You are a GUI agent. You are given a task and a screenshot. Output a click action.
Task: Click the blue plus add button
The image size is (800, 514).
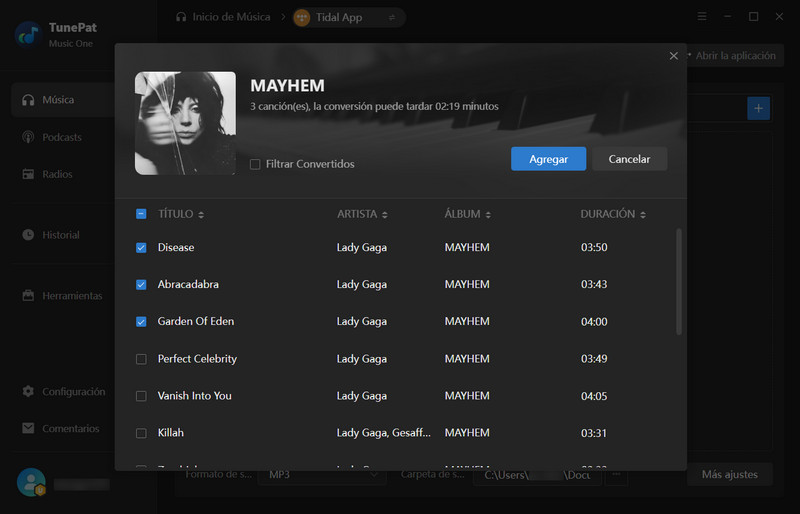pos(758,108)
